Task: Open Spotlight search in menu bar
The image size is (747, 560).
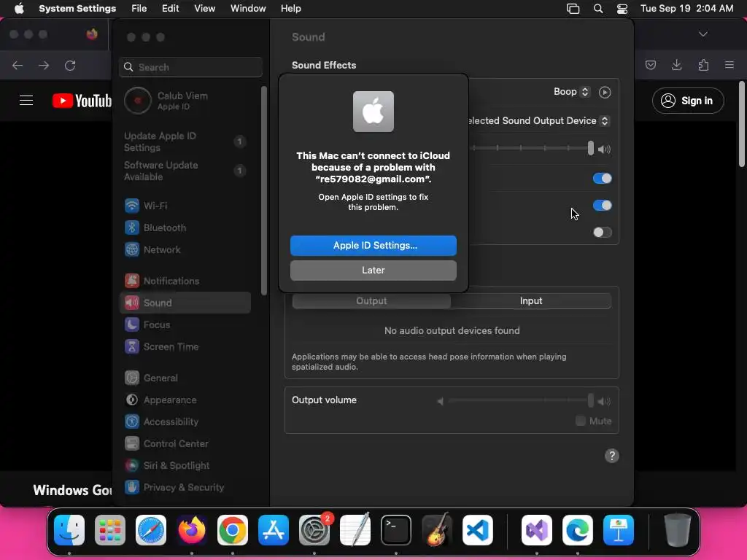Action: pos(598,9)
